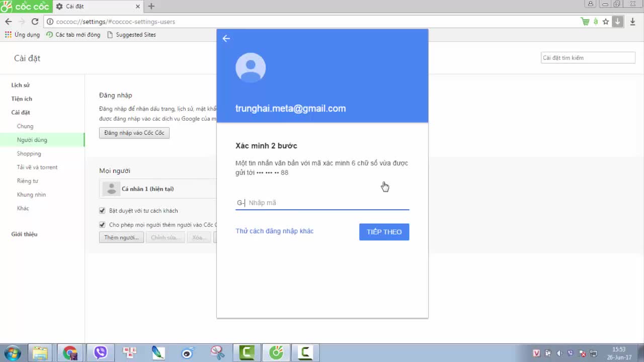Open Giới thiệu in the sidebar
Screen dimensions: 644x362
[24, 234]
